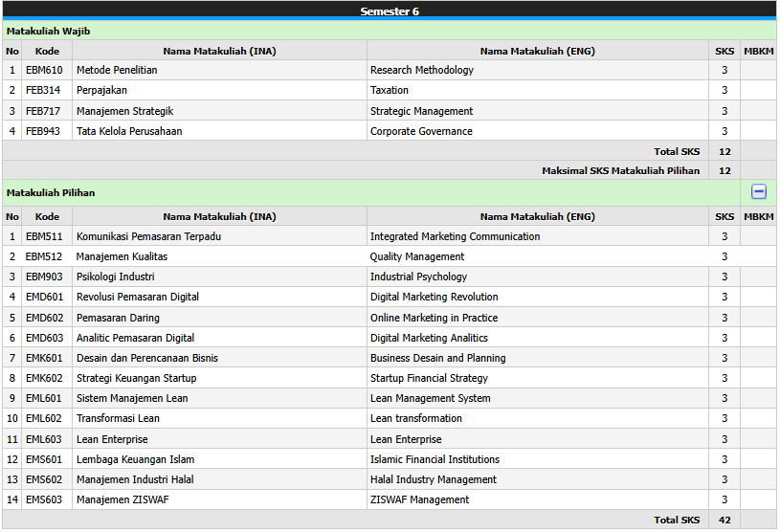Click course code EBM512

tap(43, 256)
